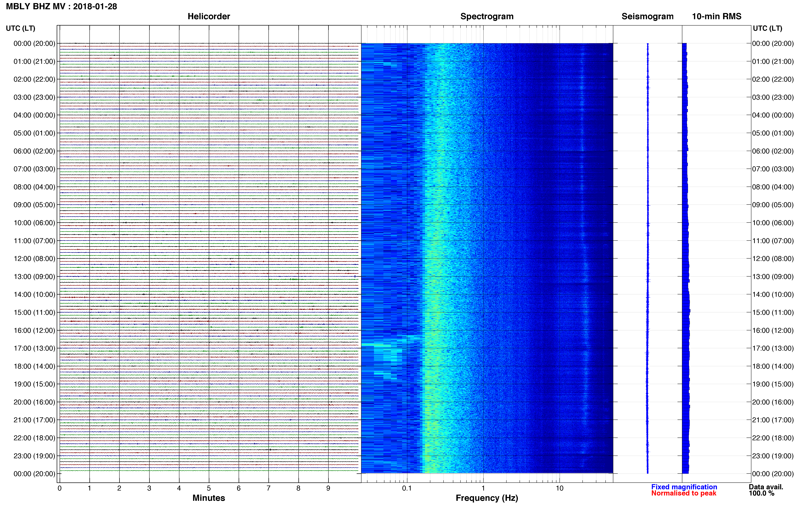This screenshot has width=812, height=508.
Task: Click the left '05:00 (01:00)' time label
Action: point(34,133)
